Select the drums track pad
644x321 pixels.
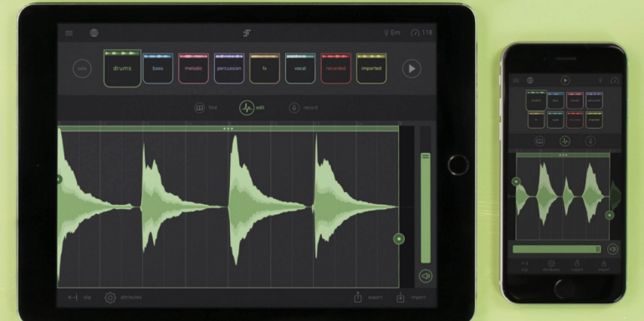[122, 69]
